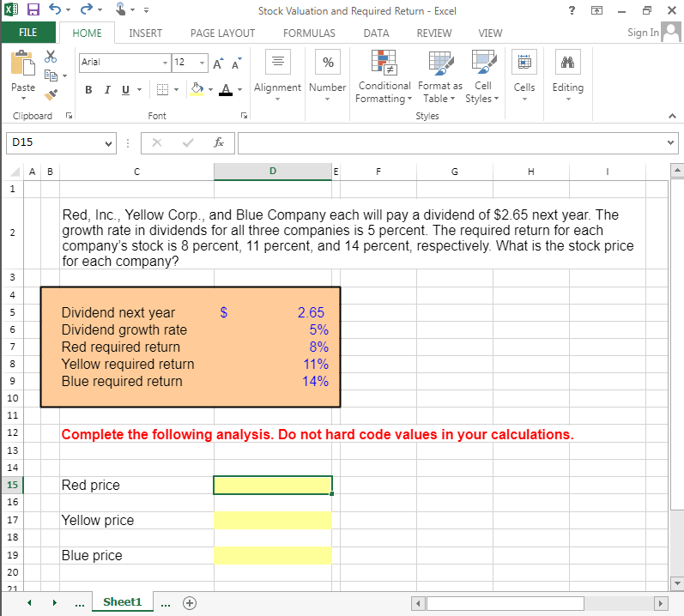Toggle touch/mouse mode icon
Screen dimensions: 684x616
click(x=120, y=9)
